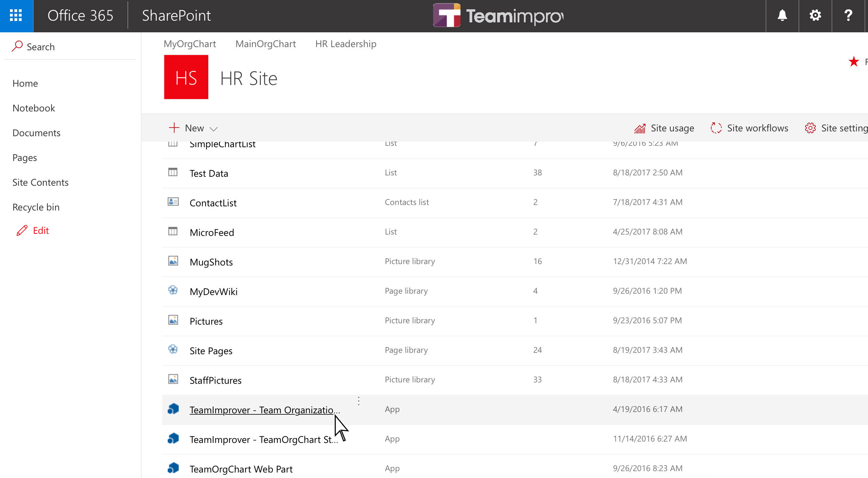
Task: Open the StaffPictures library link
Action: coord(215,380)
